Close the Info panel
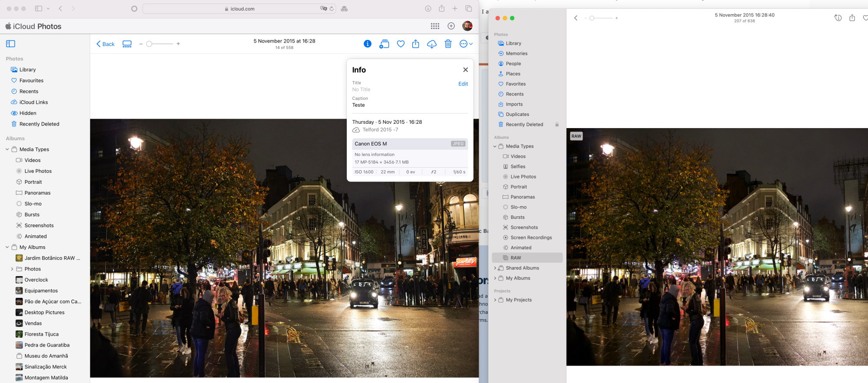Screen dimensions: 868x383 pyautogui.click(x=465, y=70)
